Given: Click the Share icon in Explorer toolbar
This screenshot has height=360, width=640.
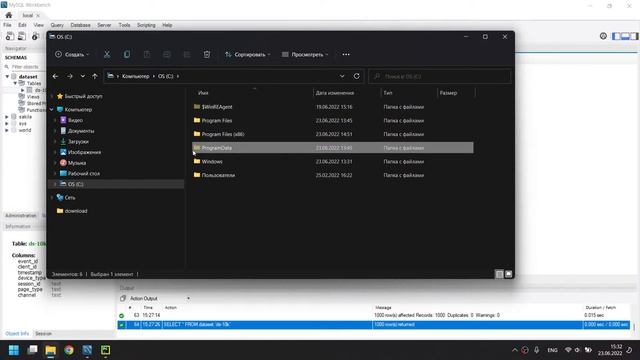Looking at the screenshot, I should pyautogui.click(x=187, y=54).
